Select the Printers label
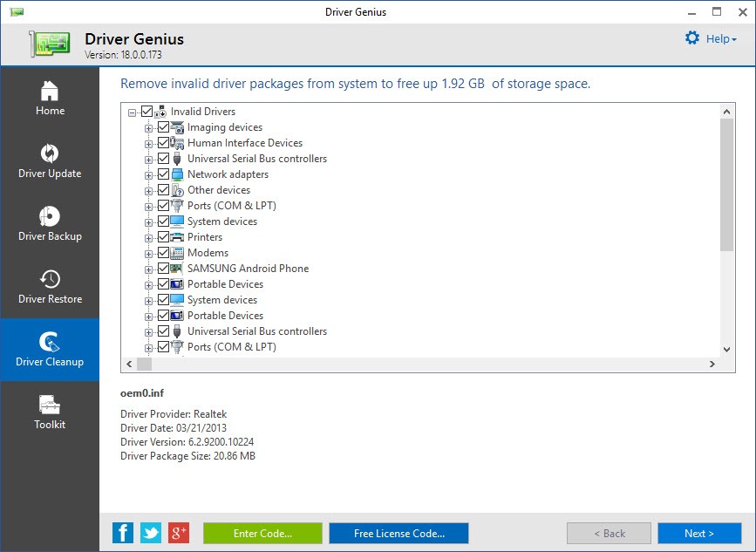The image size is (756, 552). pyautogui.click(x=205, y=237)
